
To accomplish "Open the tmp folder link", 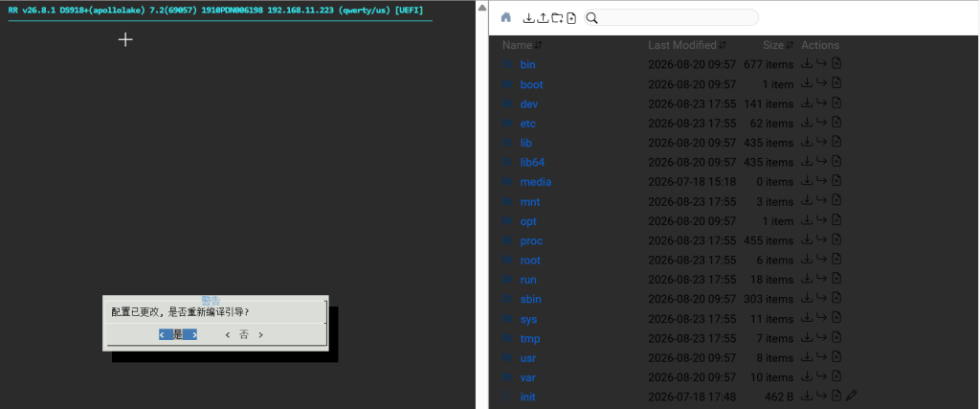I will click(530, 338).
